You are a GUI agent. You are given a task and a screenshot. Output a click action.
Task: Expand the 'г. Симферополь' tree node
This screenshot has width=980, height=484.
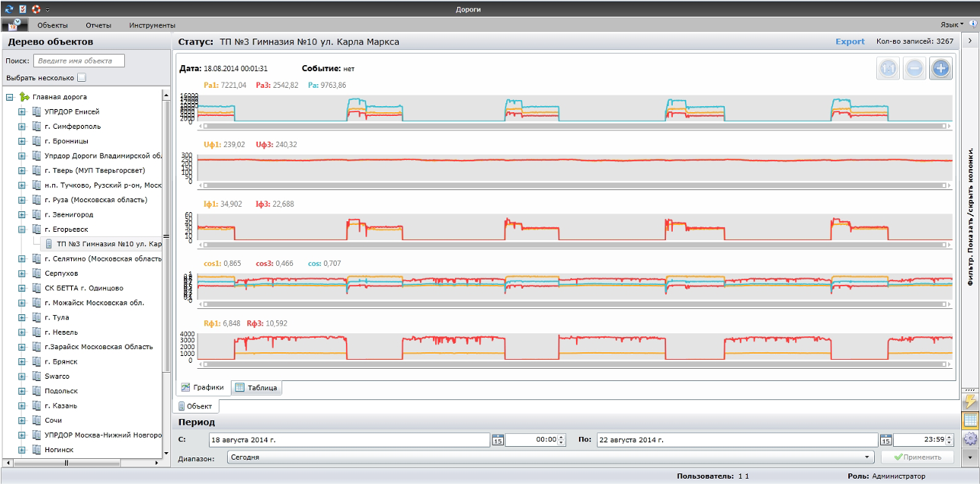22,126
